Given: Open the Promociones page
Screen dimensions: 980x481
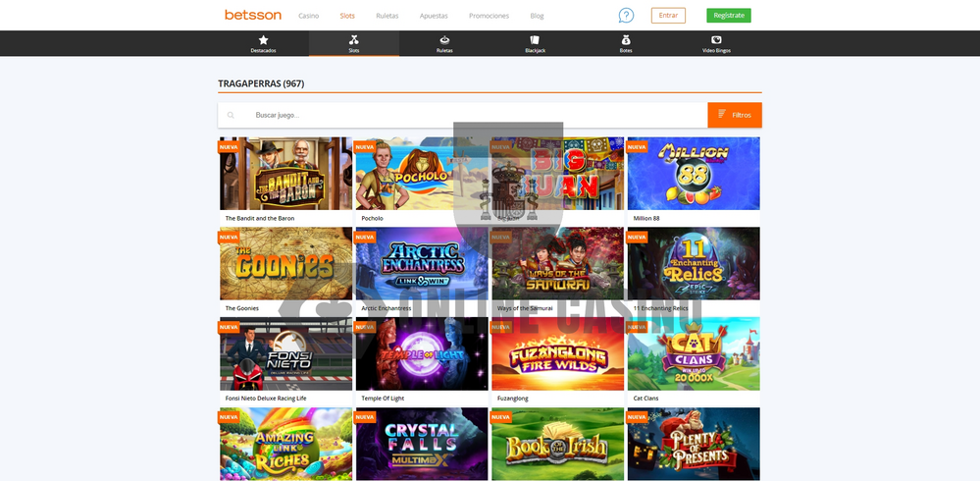Looking at the screenshot, I should point(489,16).
